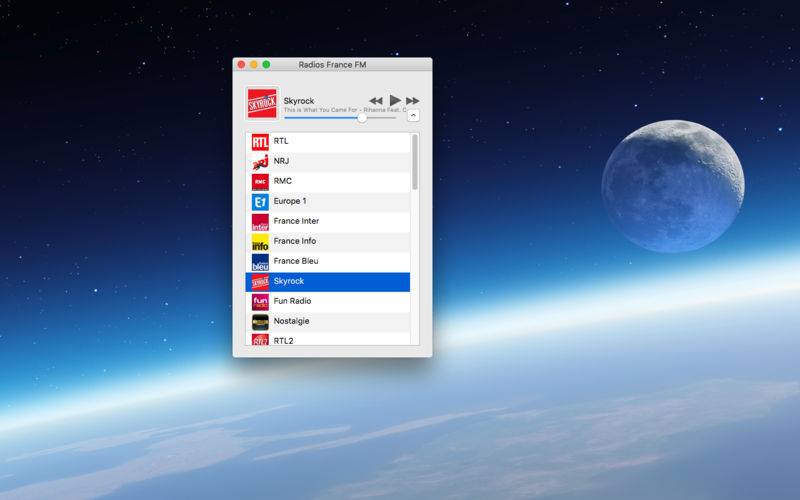Image resolution: width=800 pixels, height=500 pixels.
Task: Close the Radios France FM window
Action: (241, 65)
